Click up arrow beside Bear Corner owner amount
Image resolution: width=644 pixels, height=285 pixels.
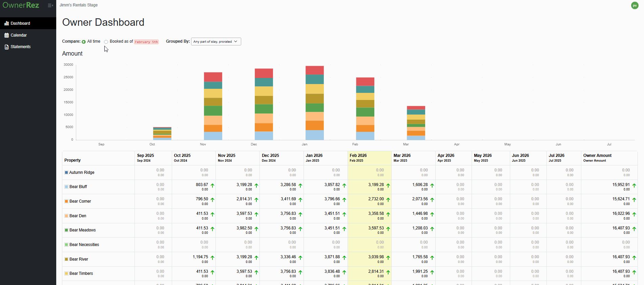[634, 200]
